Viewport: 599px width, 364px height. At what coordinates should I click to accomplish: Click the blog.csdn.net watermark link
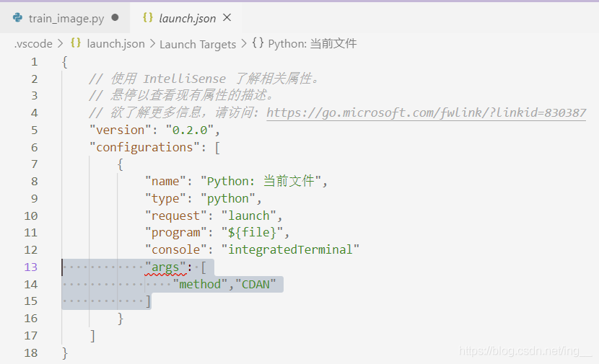coord(525,352)
